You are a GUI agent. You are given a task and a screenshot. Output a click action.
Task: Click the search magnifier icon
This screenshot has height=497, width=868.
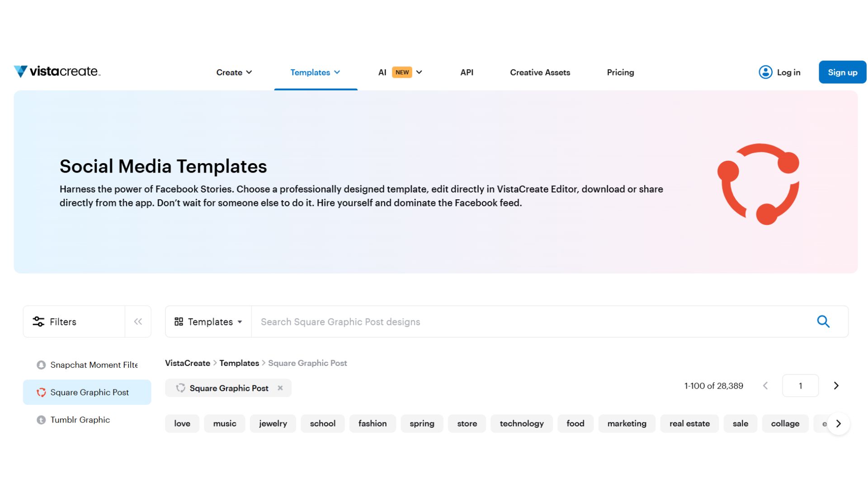823,322
